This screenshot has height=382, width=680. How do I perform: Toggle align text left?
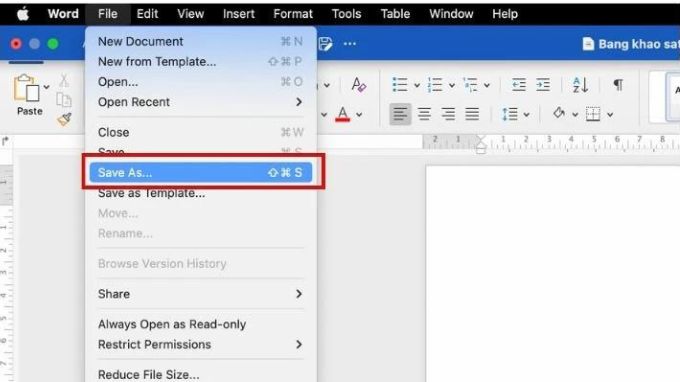click(x=400, y=114)
